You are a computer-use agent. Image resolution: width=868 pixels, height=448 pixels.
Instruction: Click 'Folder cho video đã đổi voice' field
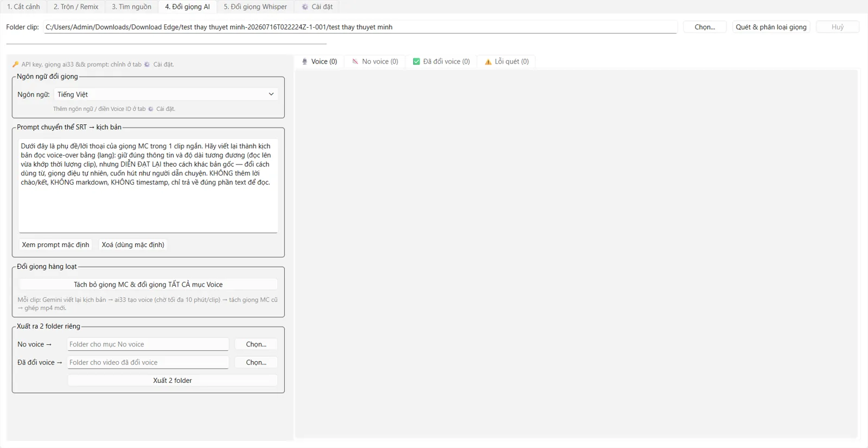pos(148,362)
